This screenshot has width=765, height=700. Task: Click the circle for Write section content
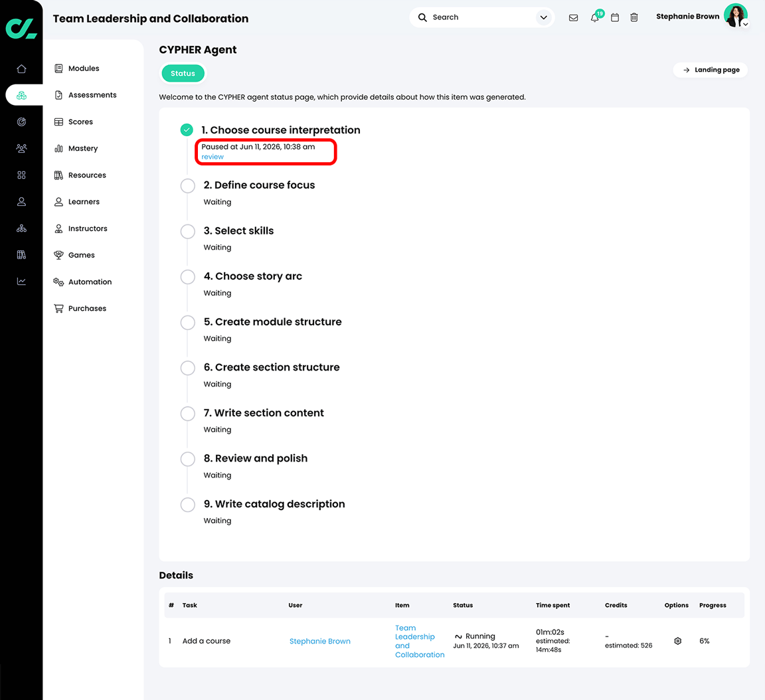point(188,414)
